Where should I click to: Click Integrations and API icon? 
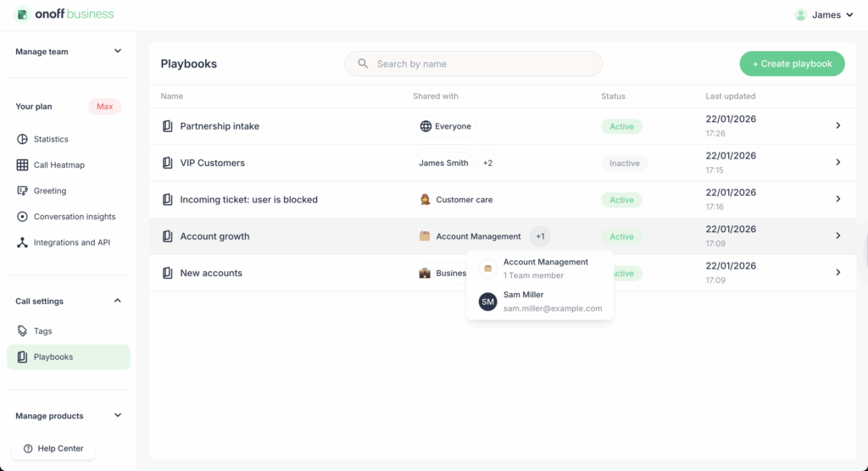[23, 242]
